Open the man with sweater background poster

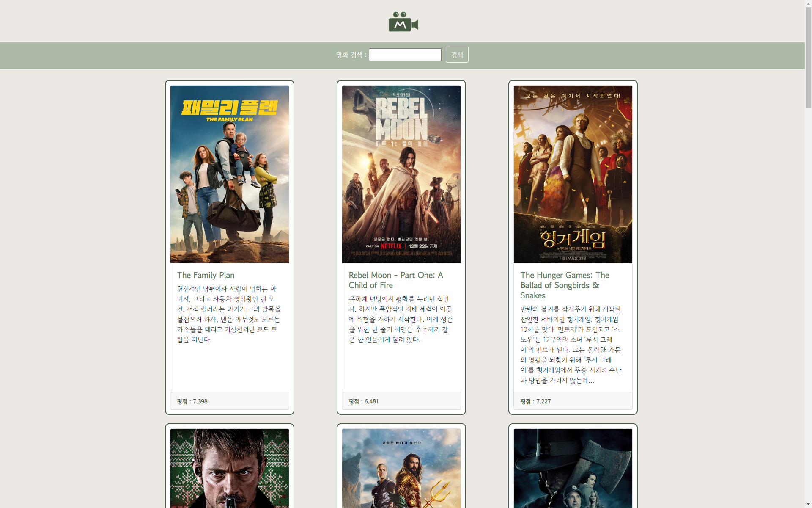(229, 468)
